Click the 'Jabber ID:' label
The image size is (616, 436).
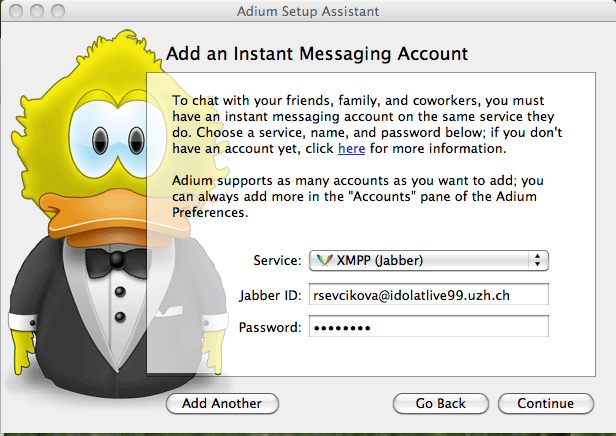tap(270, 295)
